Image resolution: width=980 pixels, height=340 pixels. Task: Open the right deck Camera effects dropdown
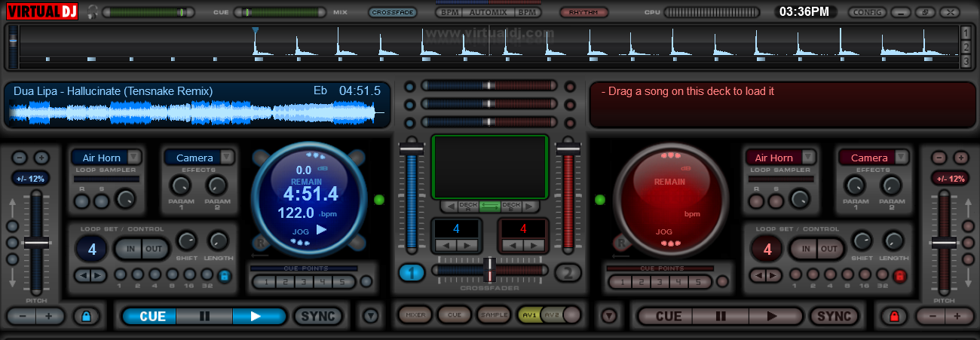(900, 157)
